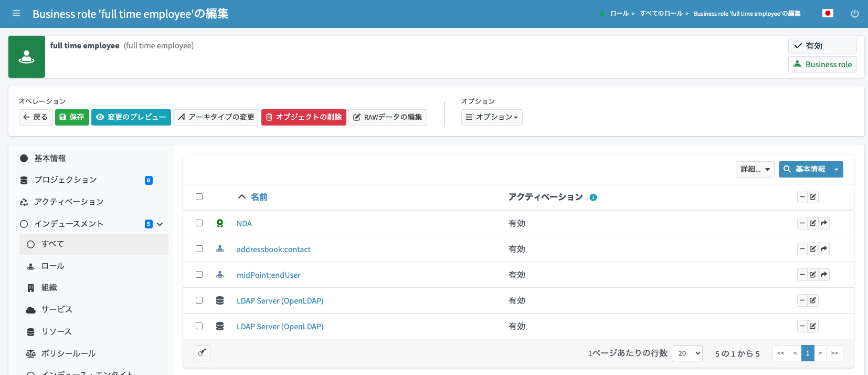
Task: Click the logout power icon
Action: click(855, 14)
